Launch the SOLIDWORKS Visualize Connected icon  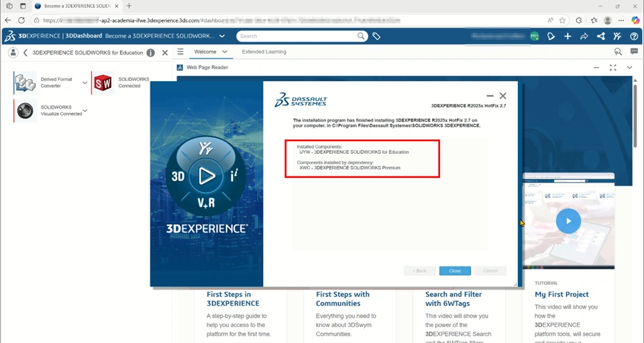click(x=25, y=111)
